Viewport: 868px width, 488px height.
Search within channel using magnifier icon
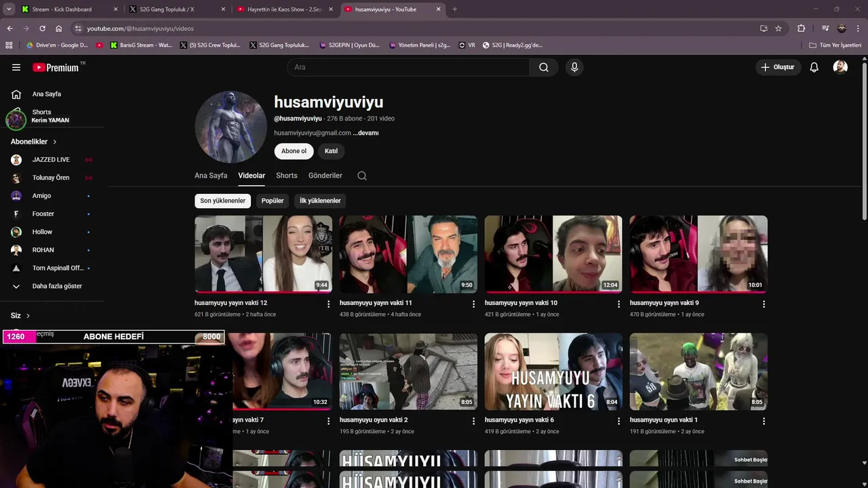pos(362,176)
